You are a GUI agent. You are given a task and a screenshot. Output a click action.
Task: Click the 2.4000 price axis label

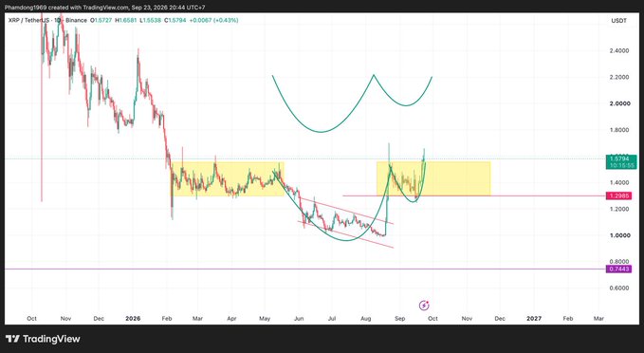(619, 51)
